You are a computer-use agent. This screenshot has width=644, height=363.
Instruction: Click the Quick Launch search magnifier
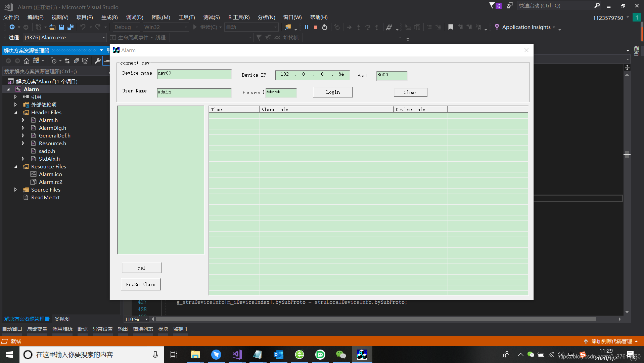[597, 6]
